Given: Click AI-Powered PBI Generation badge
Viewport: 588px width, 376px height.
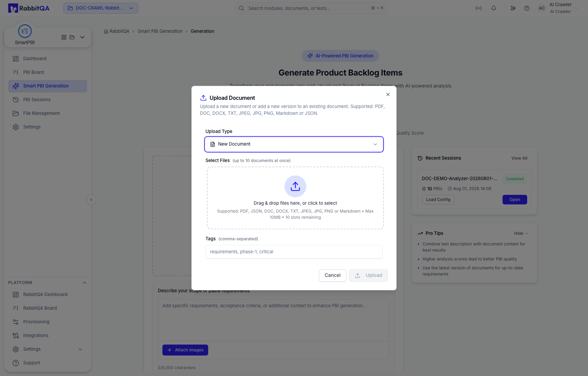Looking at the screenshot, I should click(x=340, y=56).
